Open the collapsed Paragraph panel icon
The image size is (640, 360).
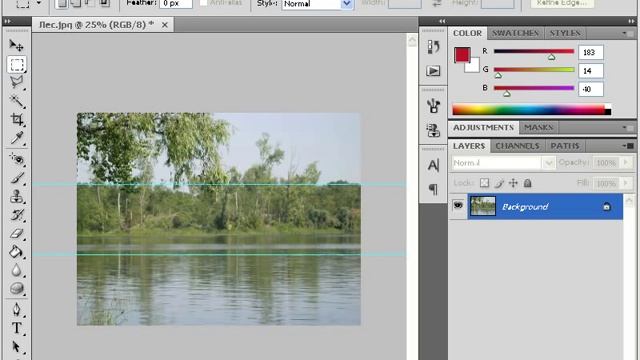pyautogui.click(x=433, y=189)
